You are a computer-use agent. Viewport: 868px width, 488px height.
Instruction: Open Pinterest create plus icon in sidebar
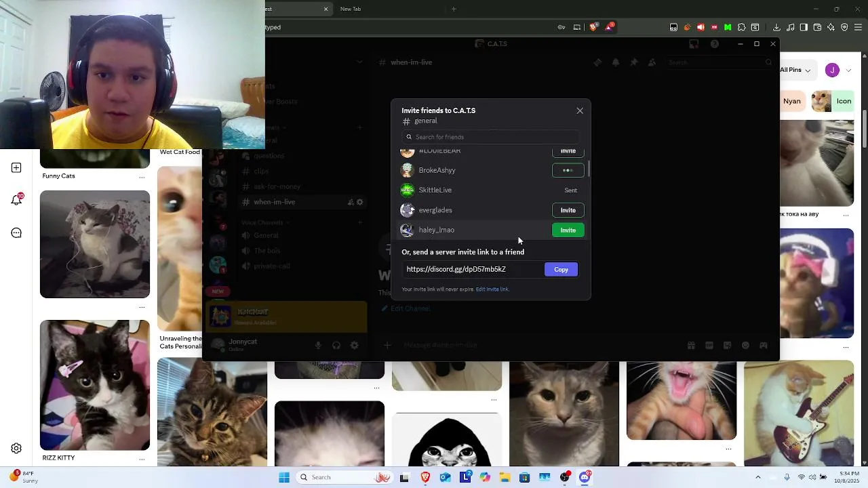tap(16, 168)
